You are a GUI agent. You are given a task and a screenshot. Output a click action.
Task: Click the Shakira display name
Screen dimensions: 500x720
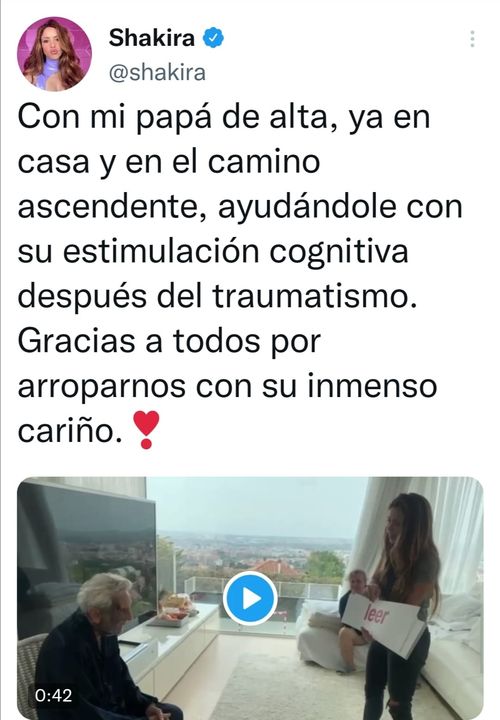click(152, 38)
